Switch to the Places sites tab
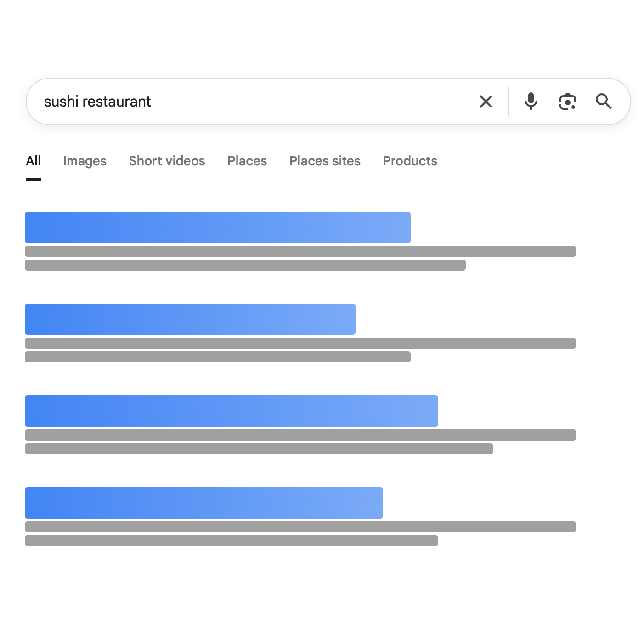 [x=325, y=161]
